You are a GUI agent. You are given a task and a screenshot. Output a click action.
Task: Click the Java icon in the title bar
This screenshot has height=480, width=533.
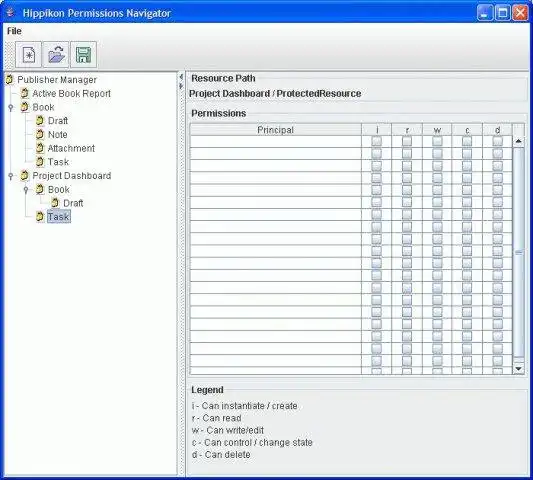(11, 13)
